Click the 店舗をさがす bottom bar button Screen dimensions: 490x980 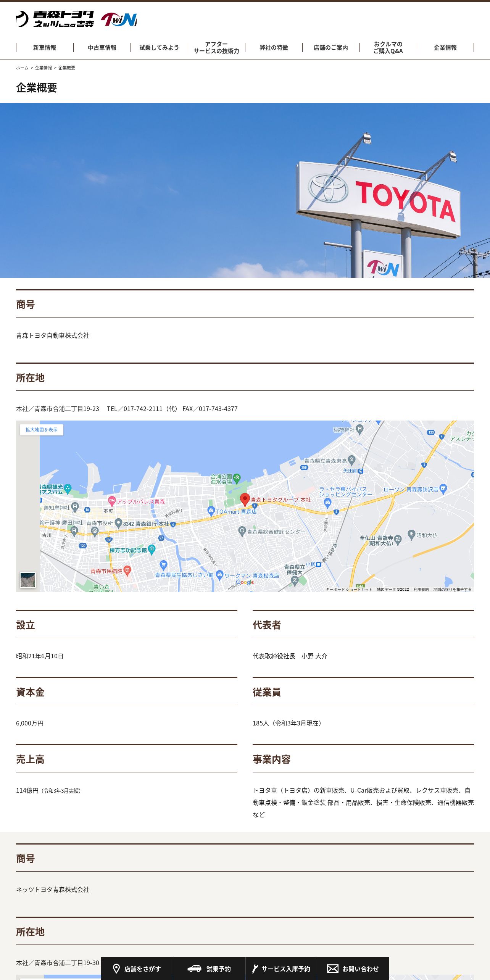click(137, 969)
